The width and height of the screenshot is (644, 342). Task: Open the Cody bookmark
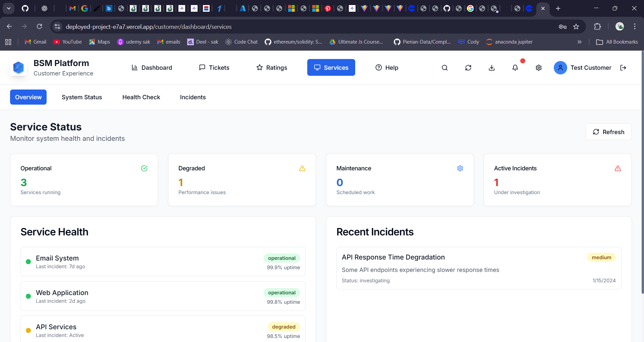click(469, 42)
